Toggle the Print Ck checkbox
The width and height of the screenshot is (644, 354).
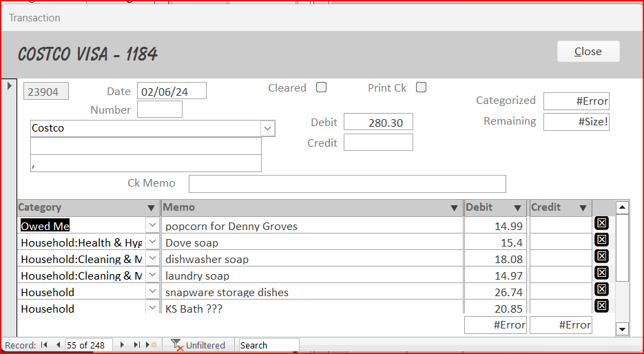(421, 87)
